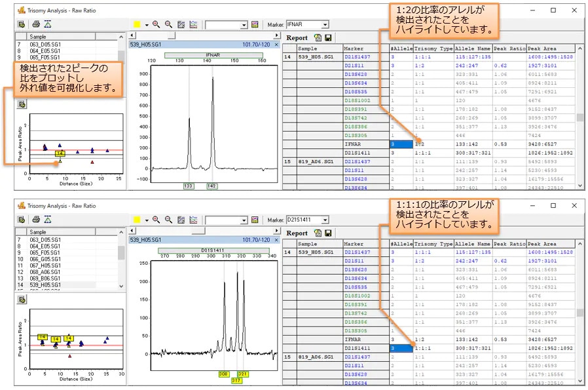588x390 pixels.
Task: Click the icon right of the print icon, D21S1411 window
Action: coord(48,220)
